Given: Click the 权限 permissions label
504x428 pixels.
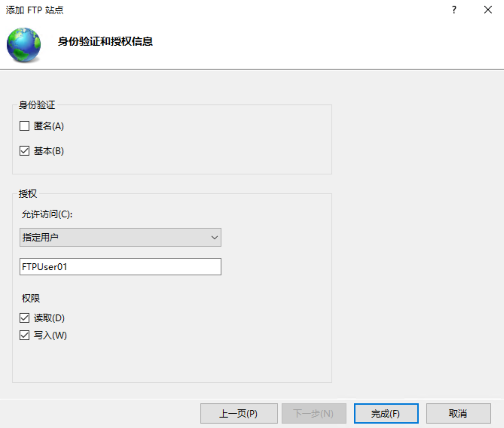Looking at the screenshot, I should [31, 298].
